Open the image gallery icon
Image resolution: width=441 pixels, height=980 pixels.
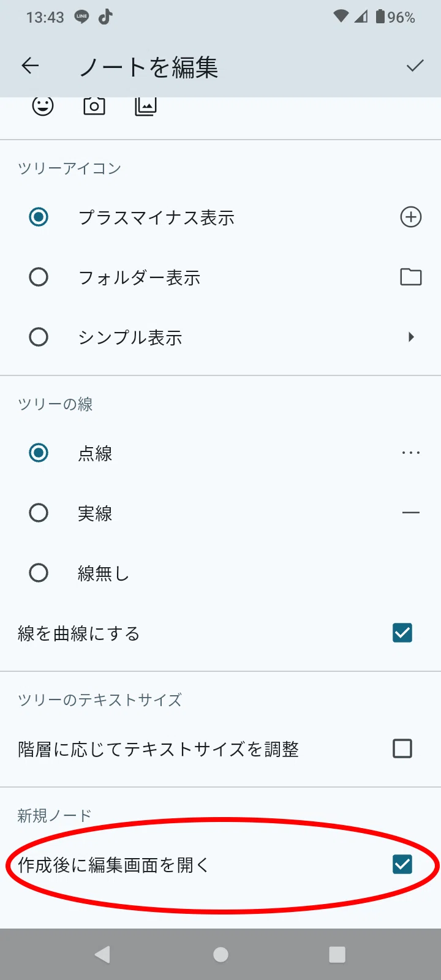tap(145, 106)
